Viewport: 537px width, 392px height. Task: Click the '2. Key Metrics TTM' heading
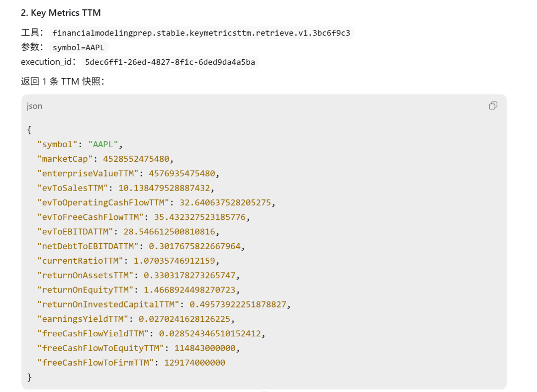pos(61,12)
